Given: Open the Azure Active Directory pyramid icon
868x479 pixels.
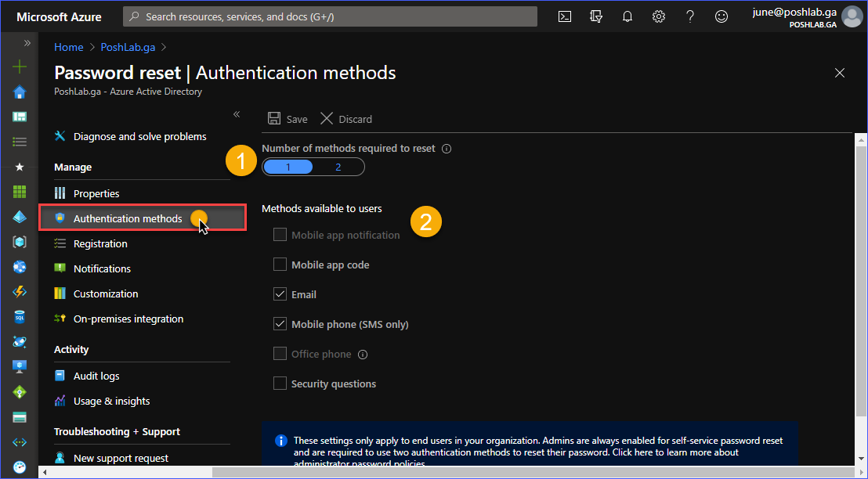Looking at the screenshot, I should tap(20, 218).
